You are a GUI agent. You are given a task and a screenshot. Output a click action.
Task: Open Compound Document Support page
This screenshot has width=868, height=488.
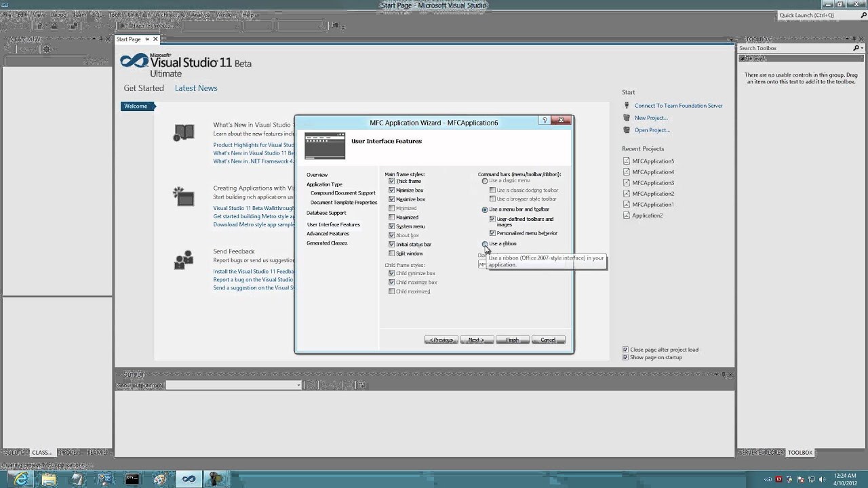[343, 193]
